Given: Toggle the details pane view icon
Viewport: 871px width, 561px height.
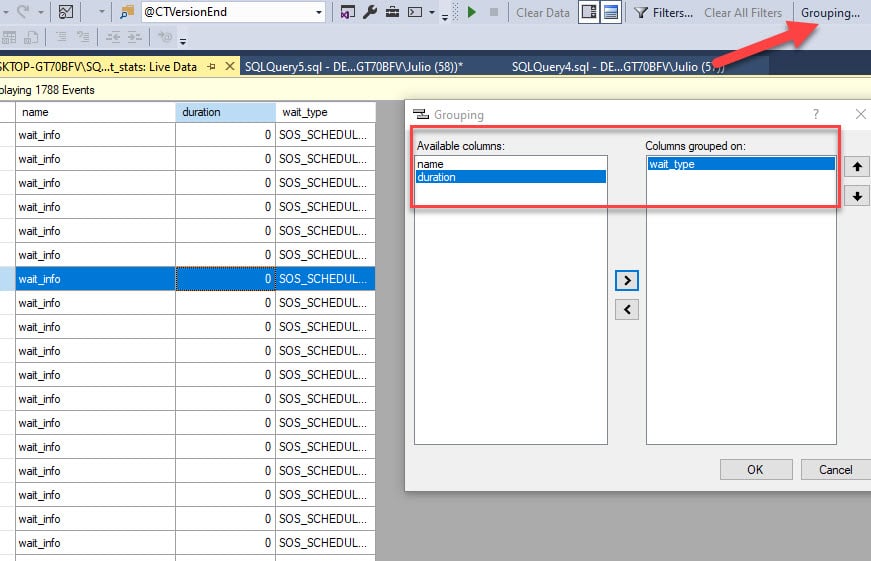Looking at the screenshot, I should pos(589,12).
